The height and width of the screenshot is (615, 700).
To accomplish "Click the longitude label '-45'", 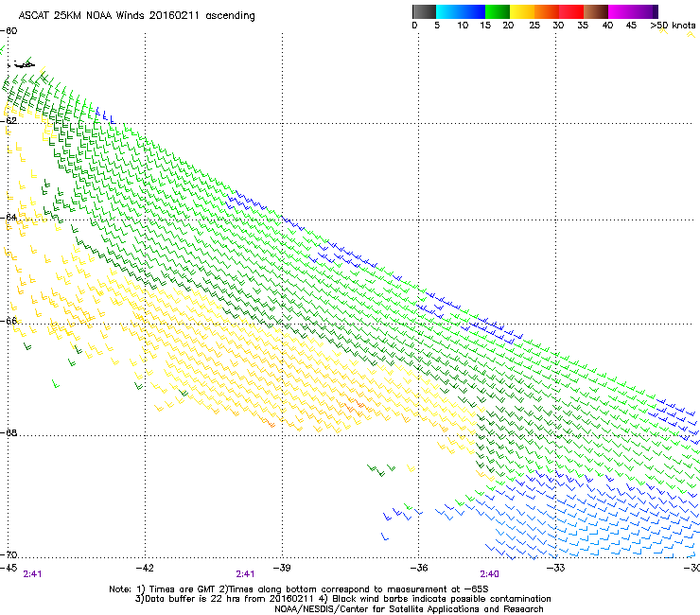I will pyautogui.click(x=9, y=568).
